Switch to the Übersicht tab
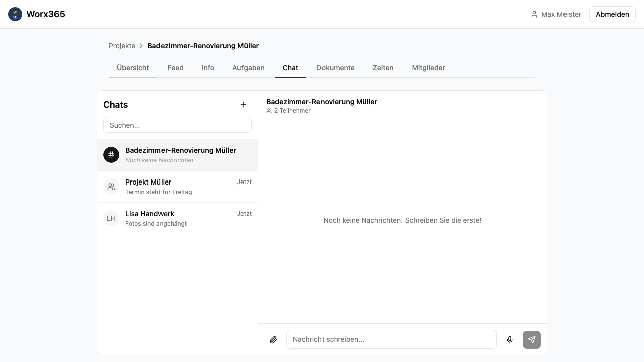Screen dimensions: 644x362 point(133,68)
